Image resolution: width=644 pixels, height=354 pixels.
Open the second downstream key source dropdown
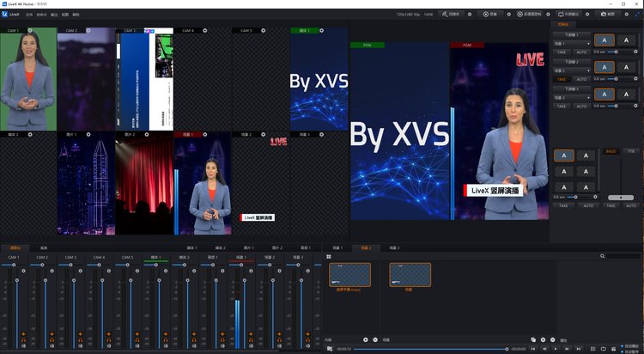[x=571, y=70]
